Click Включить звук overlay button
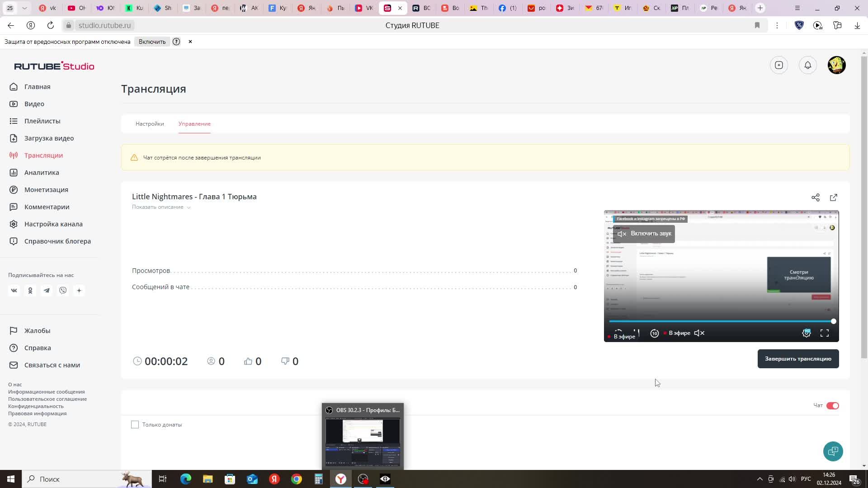Image resolution: width=868 pixels, height=488 pixels. coord(644,234)
